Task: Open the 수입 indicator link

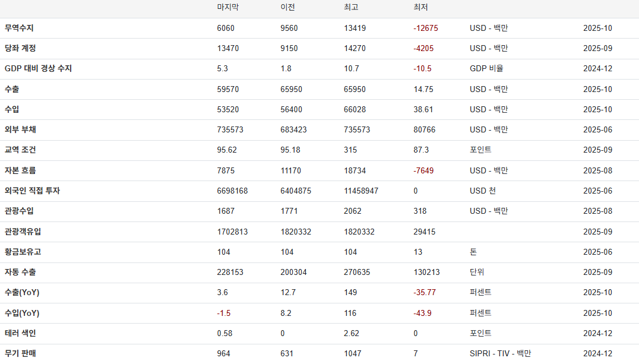Action: (12, 109)
